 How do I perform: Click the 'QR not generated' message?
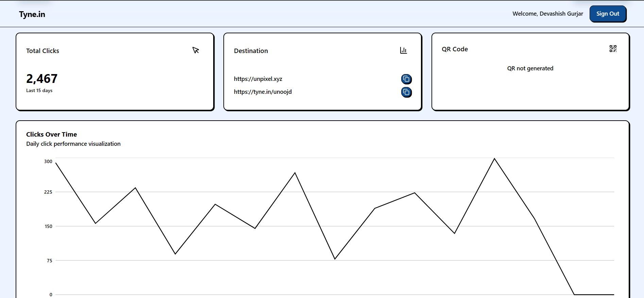pyautogui.click(x=530, y=68)
